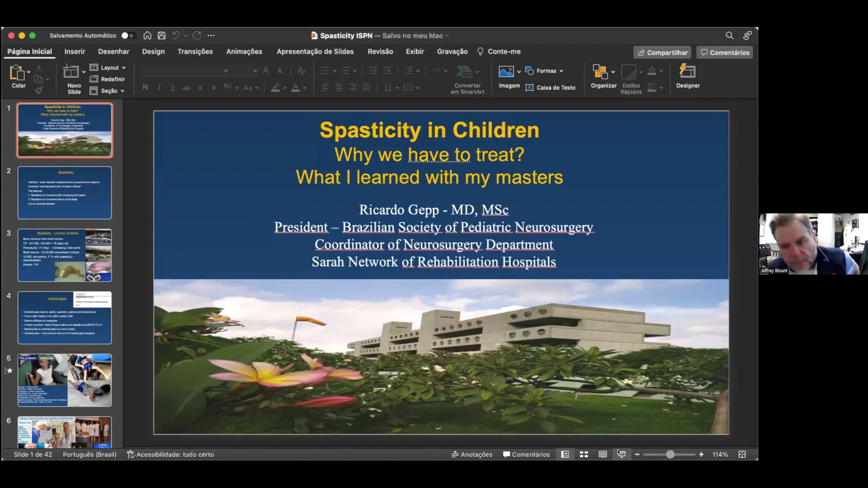Screen dimensions: 868x488
Task: Open the Revisão tab
Action: coord(380,52)
